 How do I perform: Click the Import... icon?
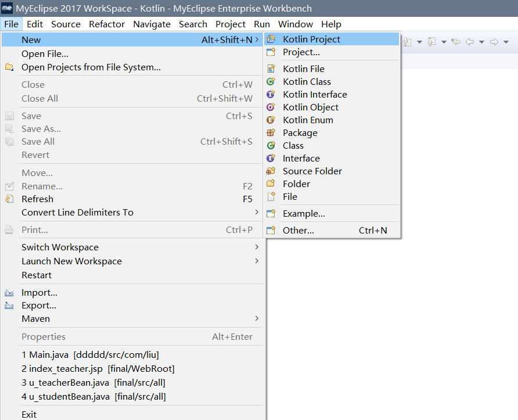point(9,293)
